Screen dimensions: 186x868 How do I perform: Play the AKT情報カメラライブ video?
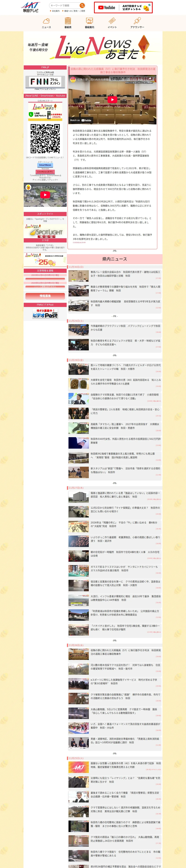45,195
